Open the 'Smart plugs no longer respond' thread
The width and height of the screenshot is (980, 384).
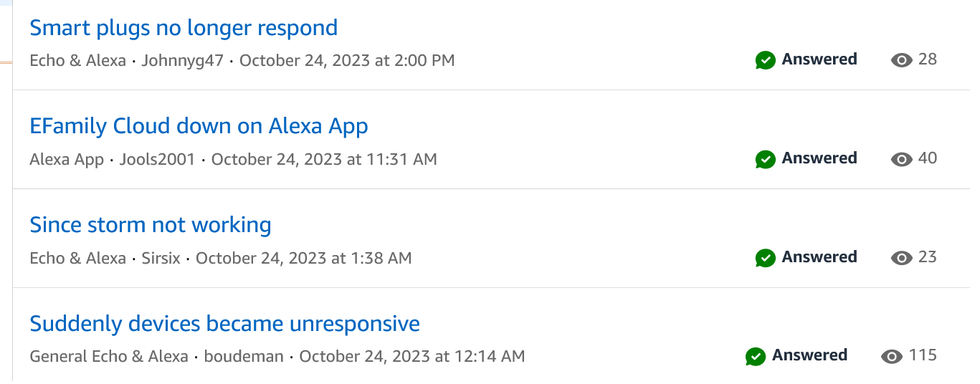pos(184,28)
